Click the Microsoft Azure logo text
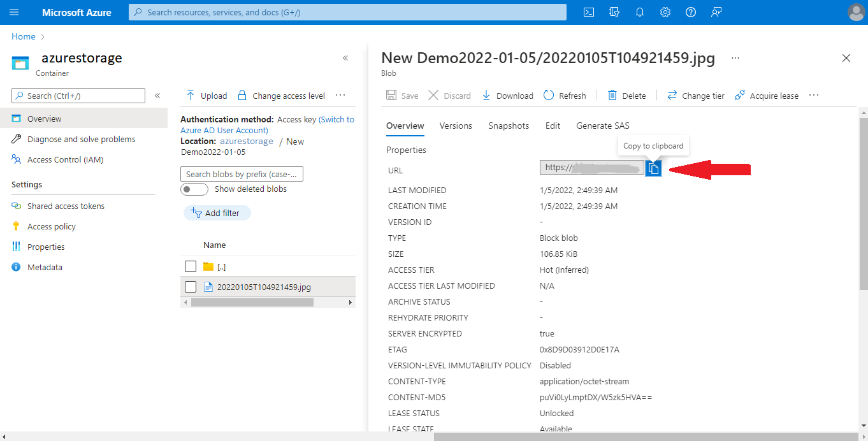Screen dimensions: 868x441 click(76, 12)
